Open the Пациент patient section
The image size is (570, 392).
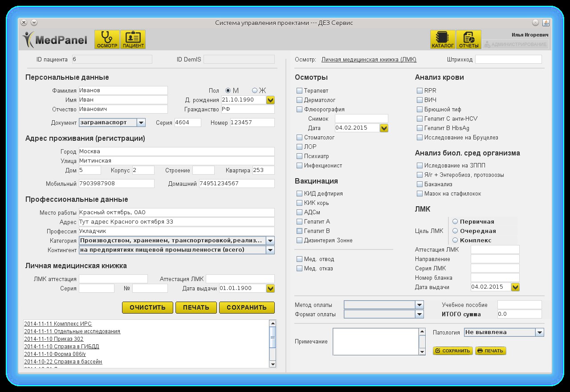tap(133, 39)
